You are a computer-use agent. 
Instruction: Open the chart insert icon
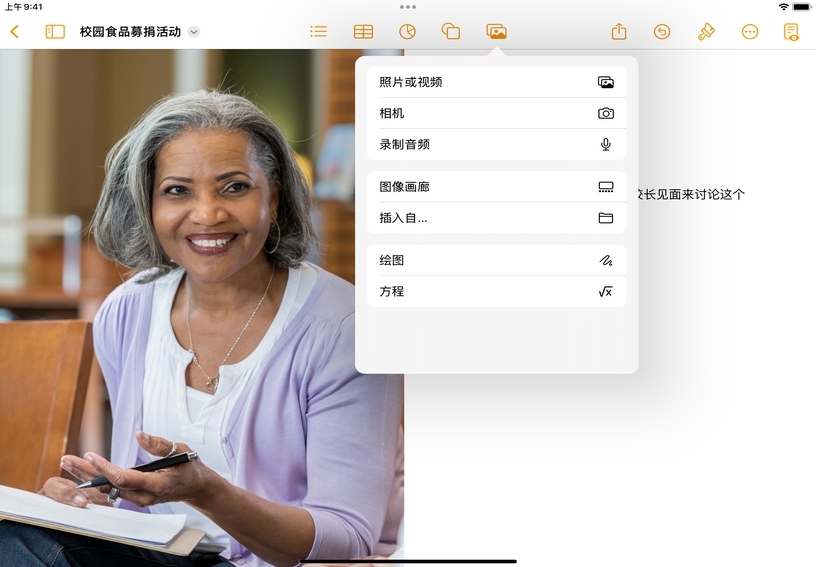[407, 32]
